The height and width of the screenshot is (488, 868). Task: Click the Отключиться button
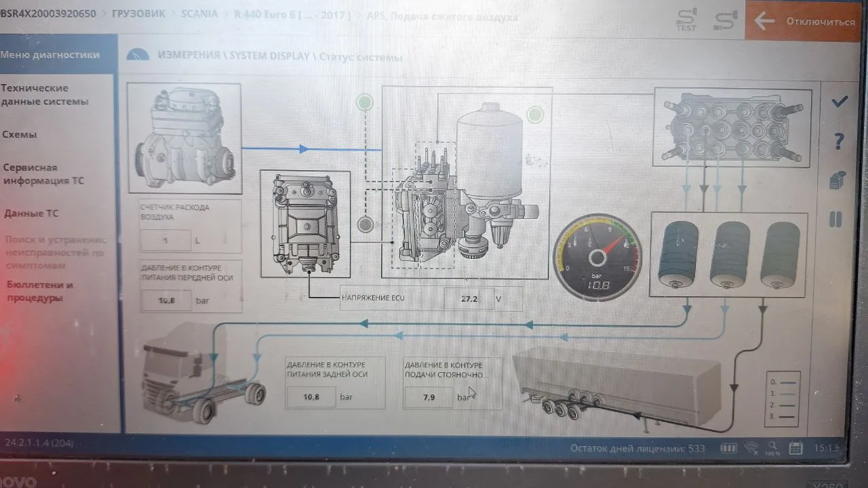coord(806,21)
